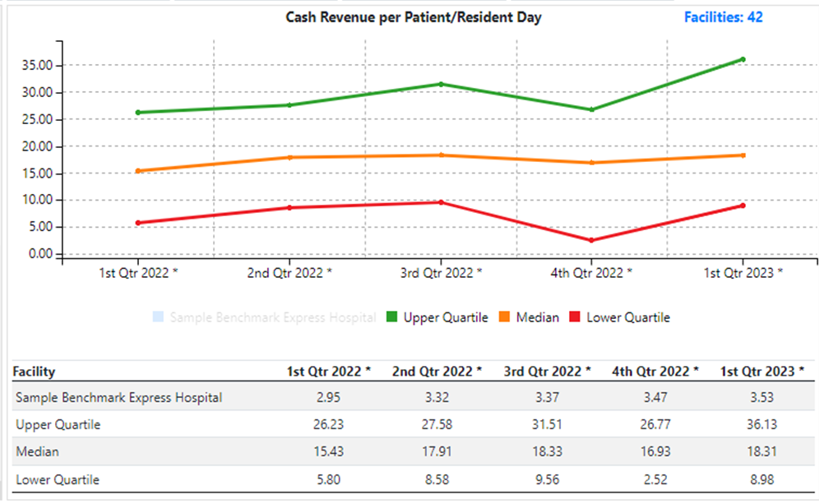Click the Upper Quartile point at 1st Qtr 2022
The height and width of the screenshot is (504, 819).
click(x=138, y=113)
